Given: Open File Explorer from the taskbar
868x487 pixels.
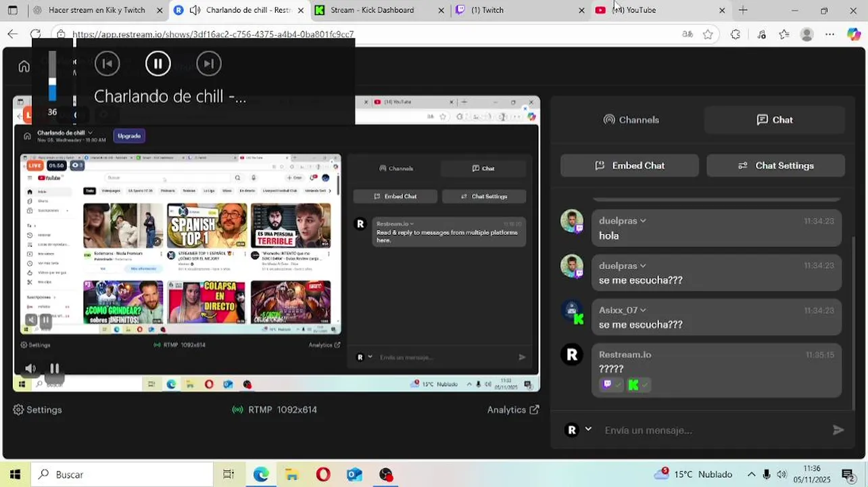Looking at the screenshot, I should 291,474.
